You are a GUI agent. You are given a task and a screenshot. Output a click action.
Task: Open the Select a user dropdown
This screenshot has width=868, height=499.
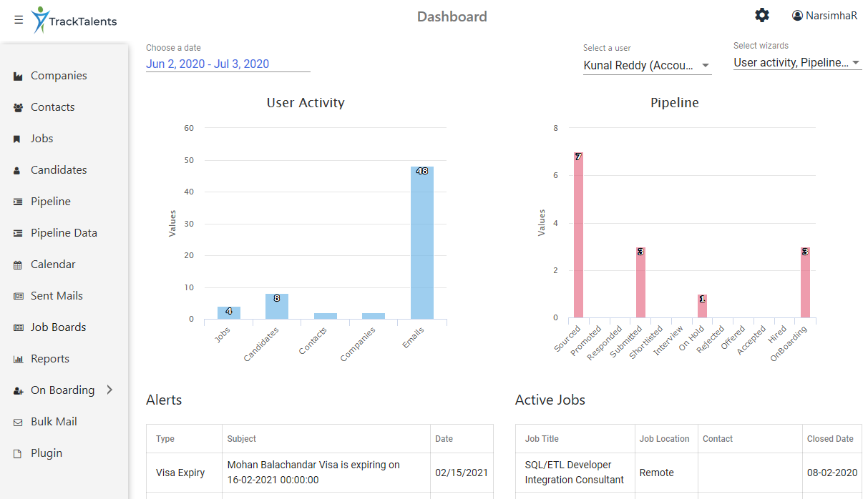[647, 65]
